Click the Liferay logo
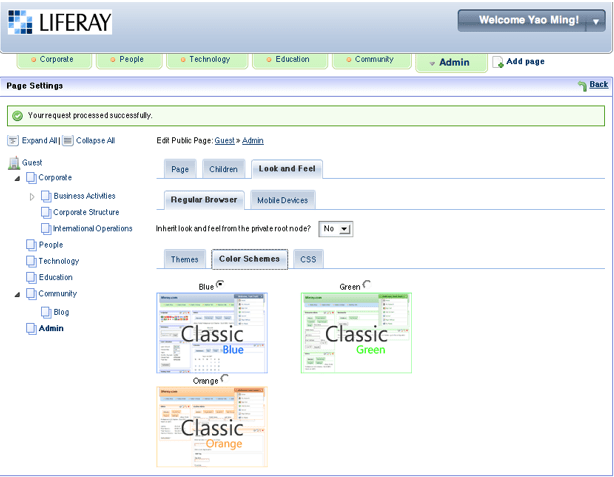This screenshot has width=614, height=477. pyautogui.click(x=60, y=22)
